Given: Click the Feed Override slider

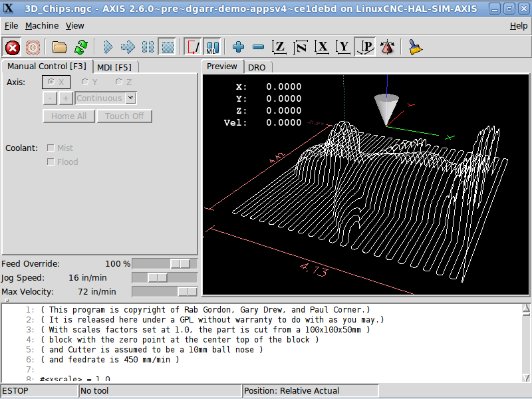Looking at the screenshot, I should point(164,264).
